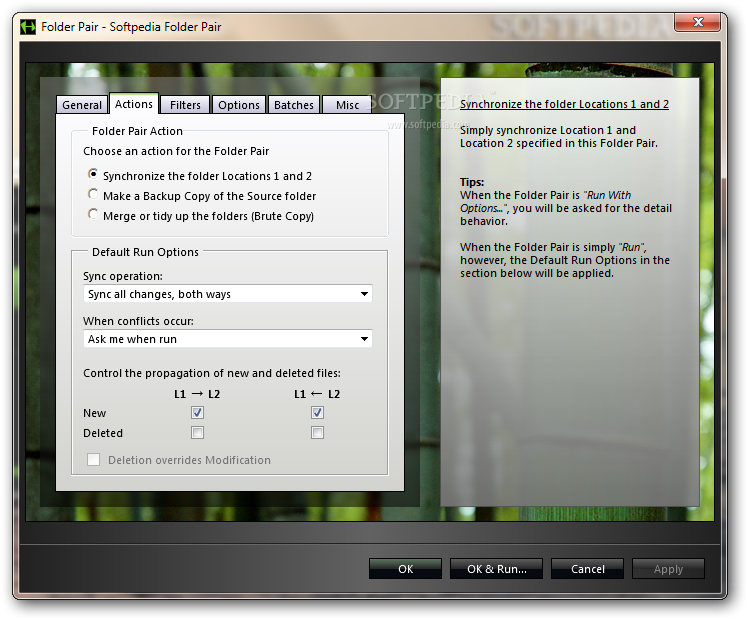The width and height of the screenshot is (748, 620).
Task: Enable Deleted propagation L2 to L1 checkbox
Action: (317, 433)
